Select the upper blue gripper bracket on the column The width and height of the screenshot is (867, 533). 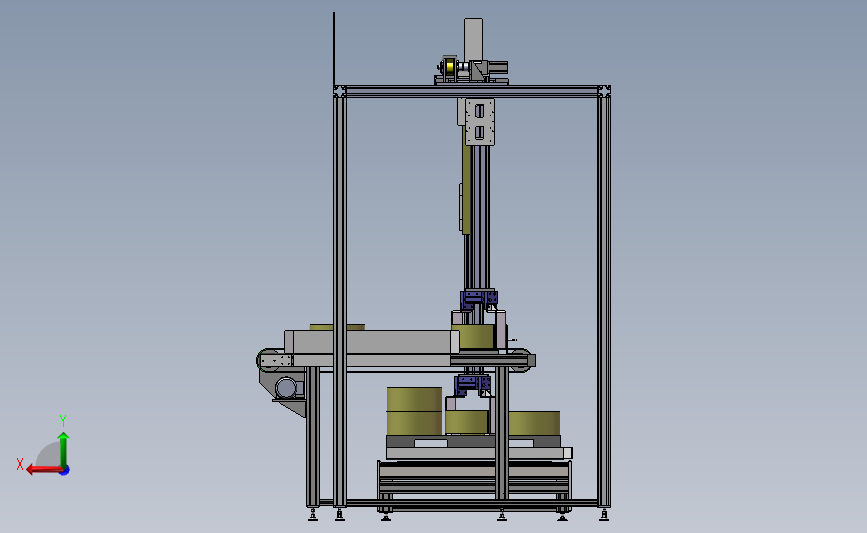(x=478, y=300)
